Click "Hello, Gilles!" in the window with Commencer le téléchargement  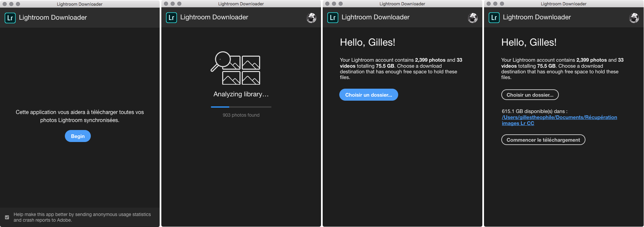(x=529, y=42)
